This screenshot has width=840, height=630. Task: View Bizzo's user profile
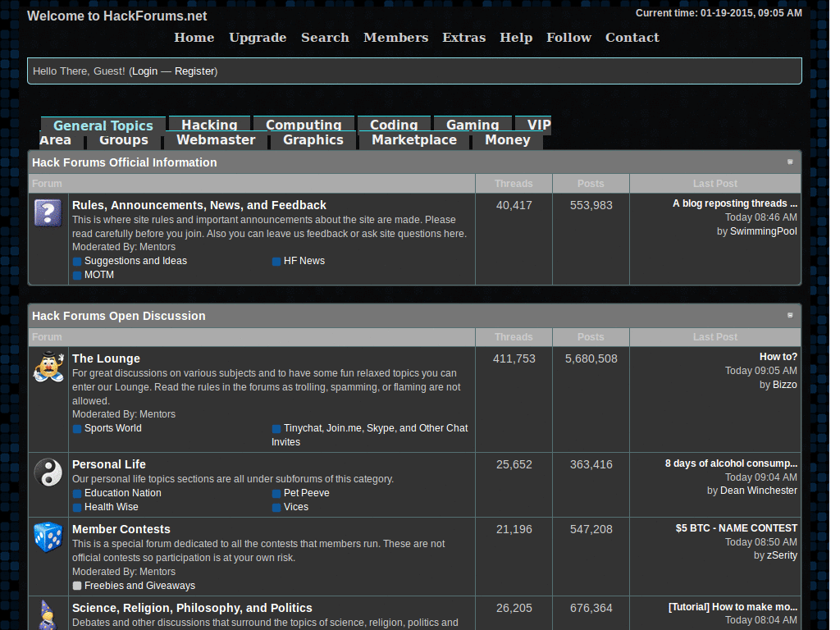coord(785,385)
